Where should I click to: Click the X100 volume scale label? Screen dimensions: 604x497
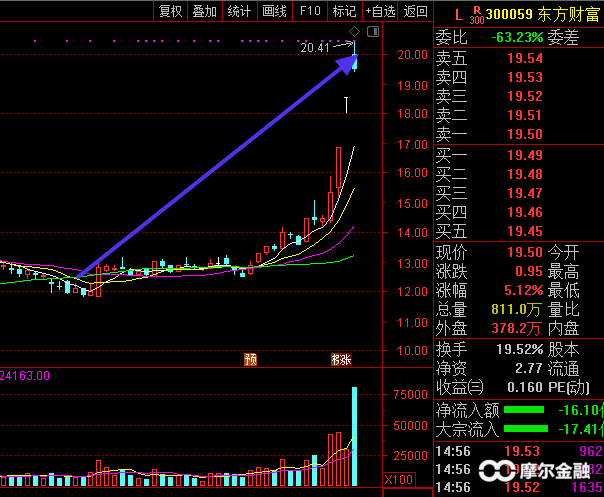398,479
